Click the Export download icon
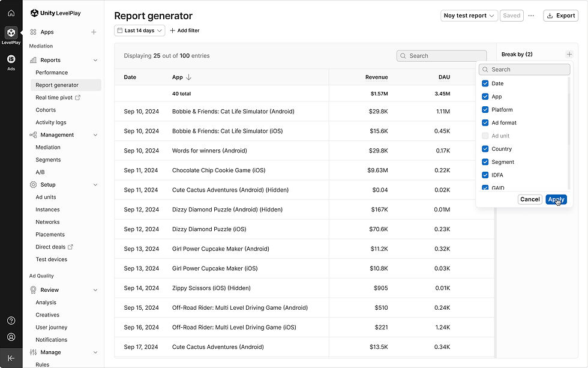This screenshot has height=368, width=588. pyautogui.click(x=550, y=16)
